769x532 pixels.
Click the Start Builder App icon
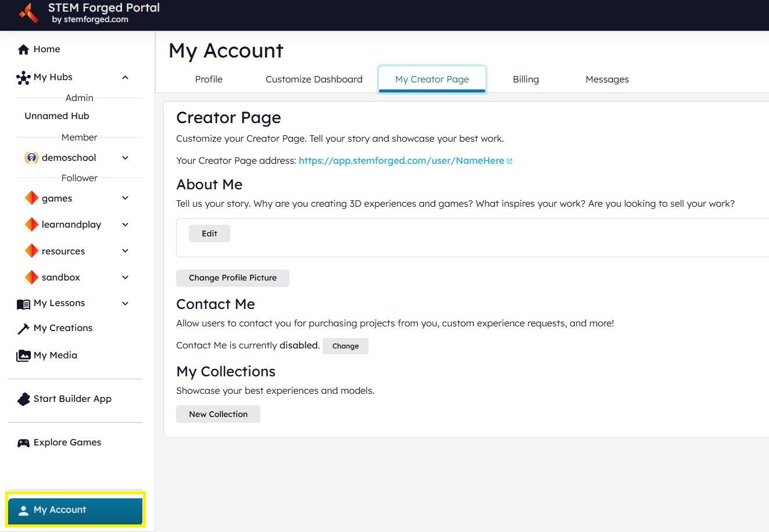[x=23, y=399]
